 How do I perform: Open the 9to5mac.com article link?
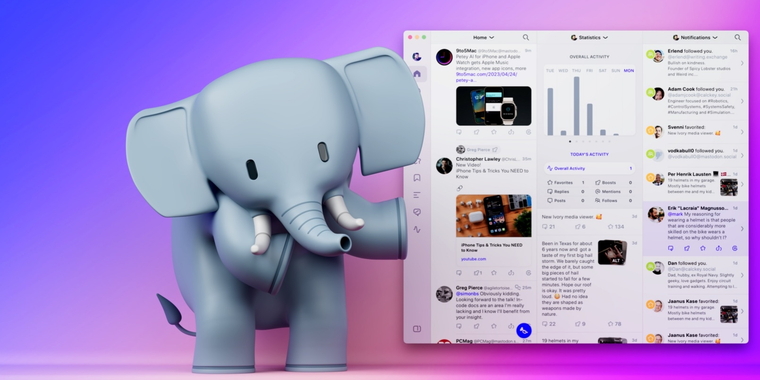[486, 77]
